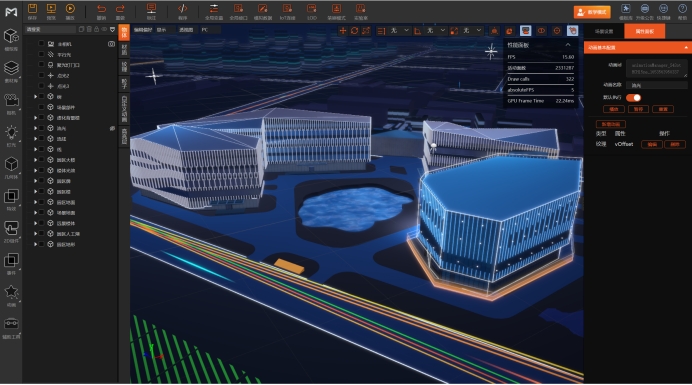
Task: Select the PC tab above viewport
Action: tap(204, 30)
